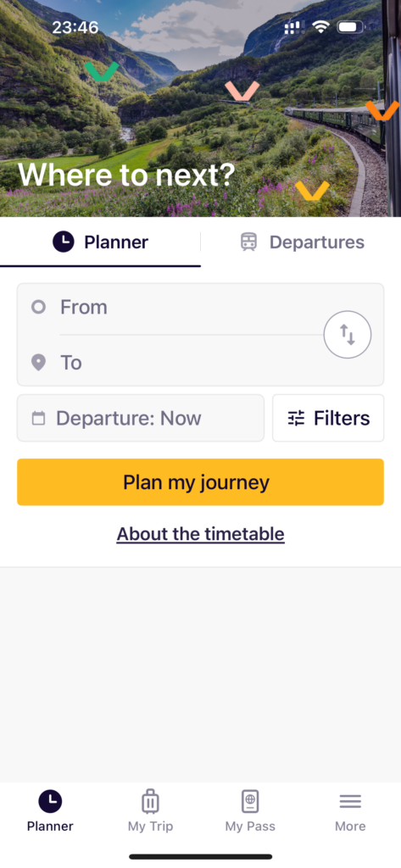Tap the orange chevron marker by the train
The height and width of the screenshot is (868, 401).
(x=382, y=110)
